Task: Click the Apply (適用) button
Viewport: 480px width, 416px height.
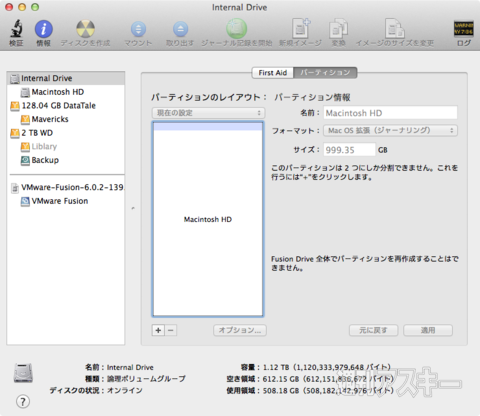Action: (x=428, y=330)
